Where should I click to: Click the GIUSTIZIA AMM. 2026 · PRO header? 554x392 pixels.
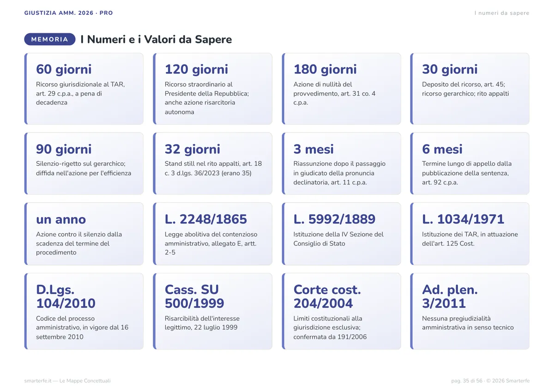tap(69, 13)
